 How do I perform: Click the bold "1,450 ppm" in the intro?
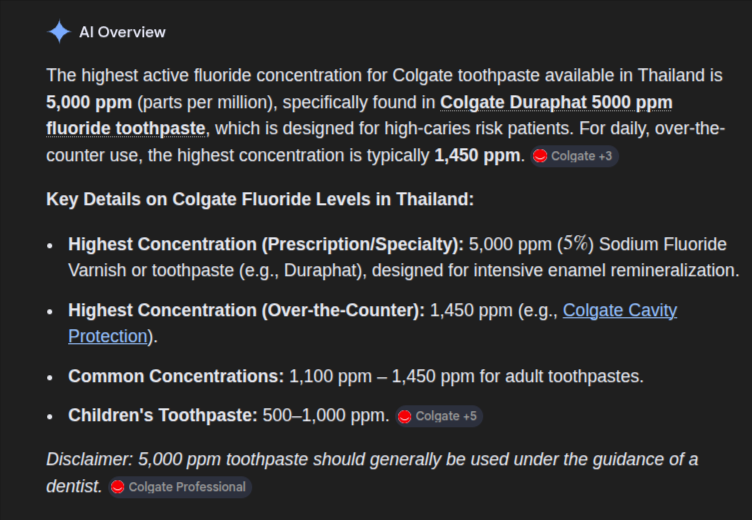pos(478,155)
